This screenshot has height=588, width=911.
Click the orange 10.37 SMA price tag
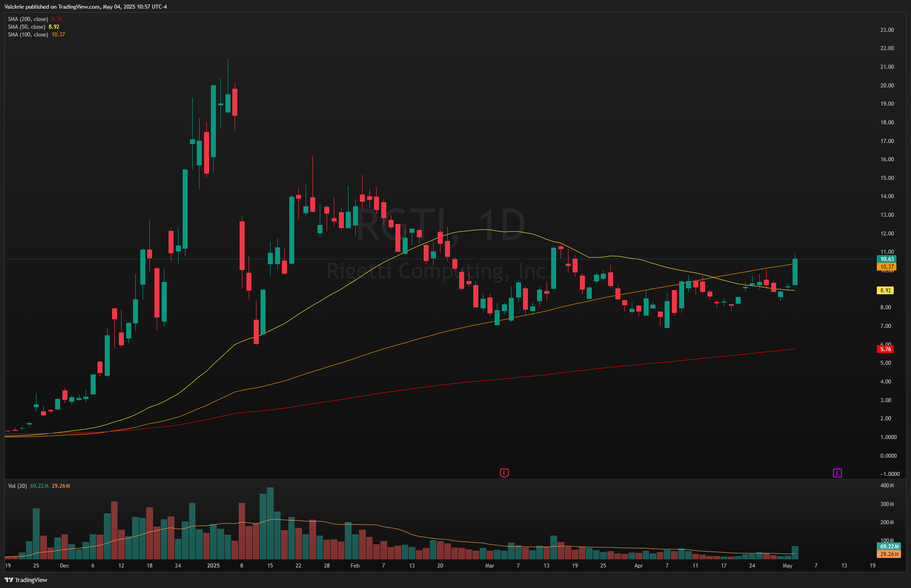(886, 267)
